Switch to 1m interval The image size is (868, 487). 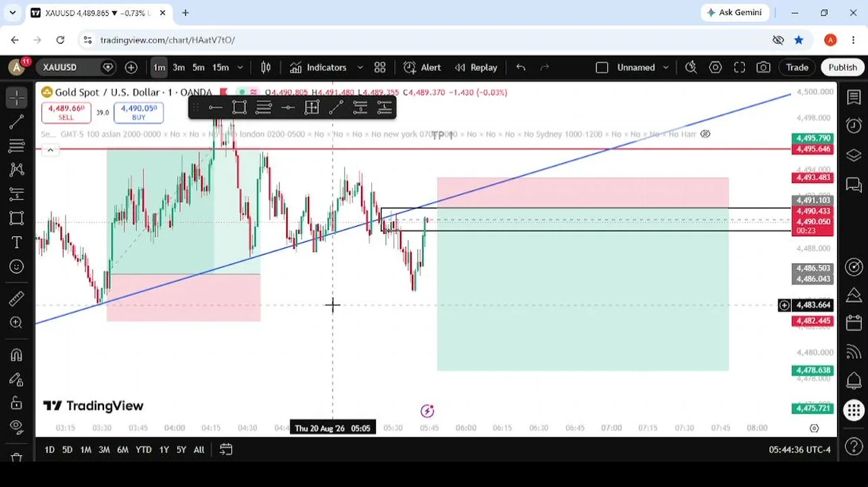click(x=159, y=67)
